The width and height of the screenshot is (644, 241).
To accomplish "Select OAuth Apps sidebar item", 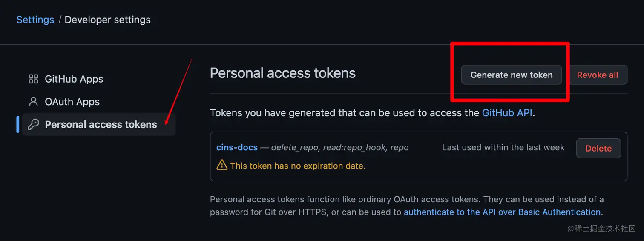I will [72, 102].
